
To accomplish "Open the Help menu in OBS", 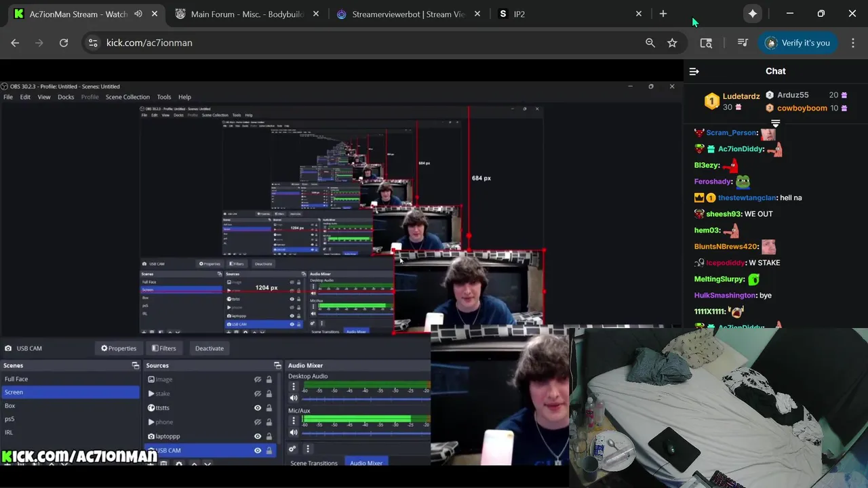I will [184, 97].
